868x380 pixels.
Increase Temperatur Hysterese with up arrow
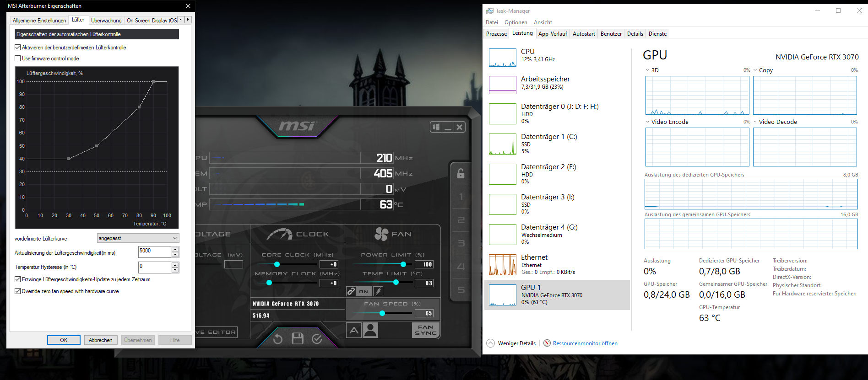tap(175, 264)
